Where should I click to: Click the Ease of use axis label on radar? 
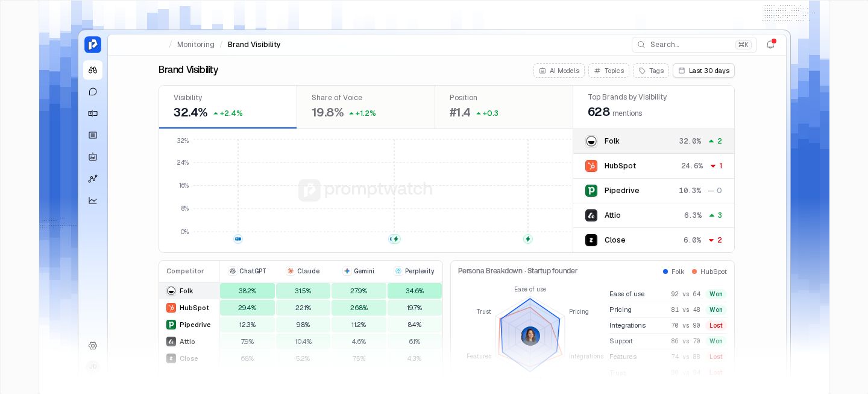click(x=530, y=290)
